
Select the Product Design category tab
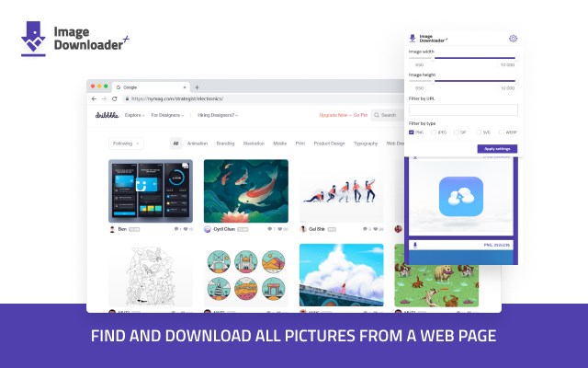pyautogui.click(x=329, y=144)
